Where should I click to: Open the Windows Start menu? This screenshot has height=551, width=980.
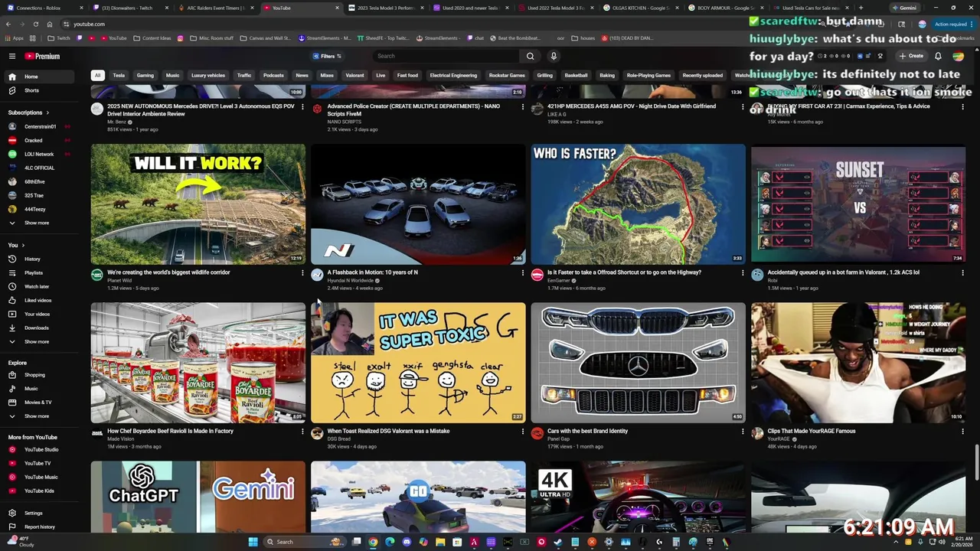click(253, 542)
